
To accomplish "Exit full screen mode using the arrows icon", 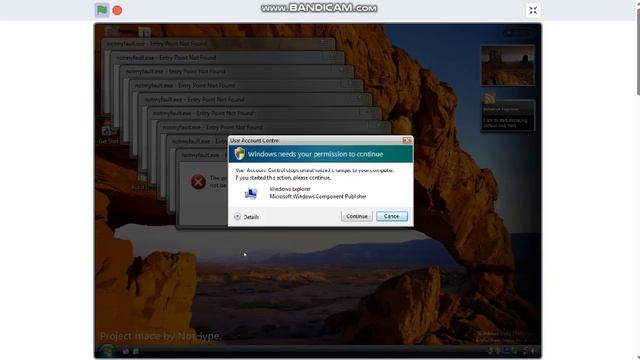I will click(533, 10).
